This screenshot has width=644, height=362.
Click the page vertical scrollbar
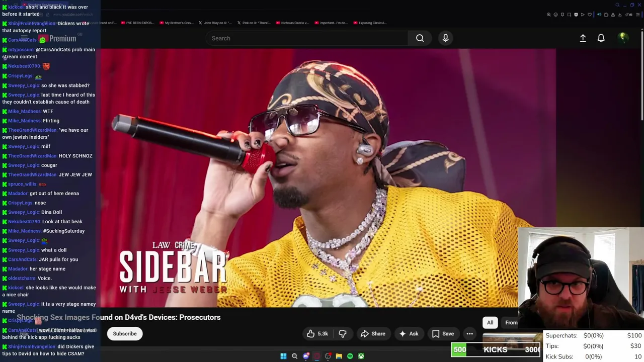coord(641,75)
